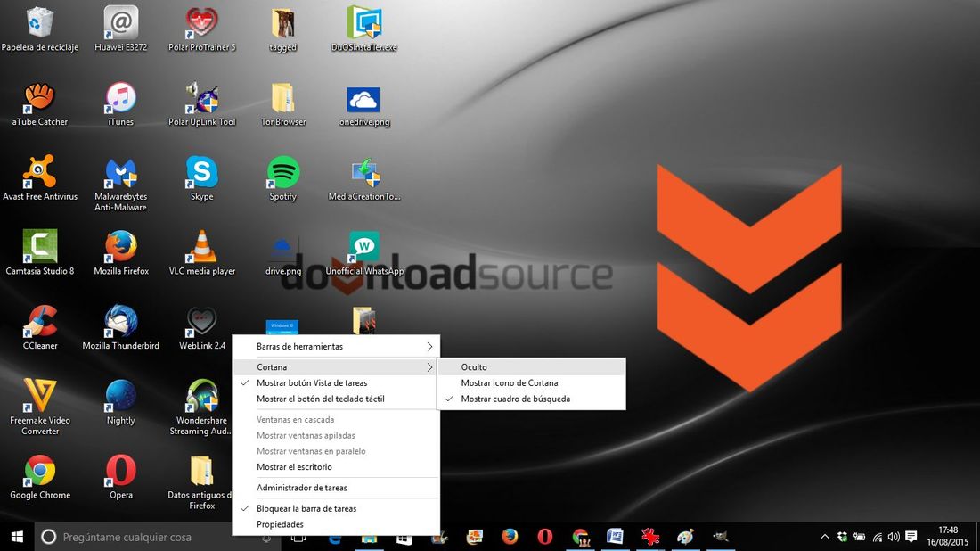Open Propiedades in the taskbar menu

(x=336, y=524)
